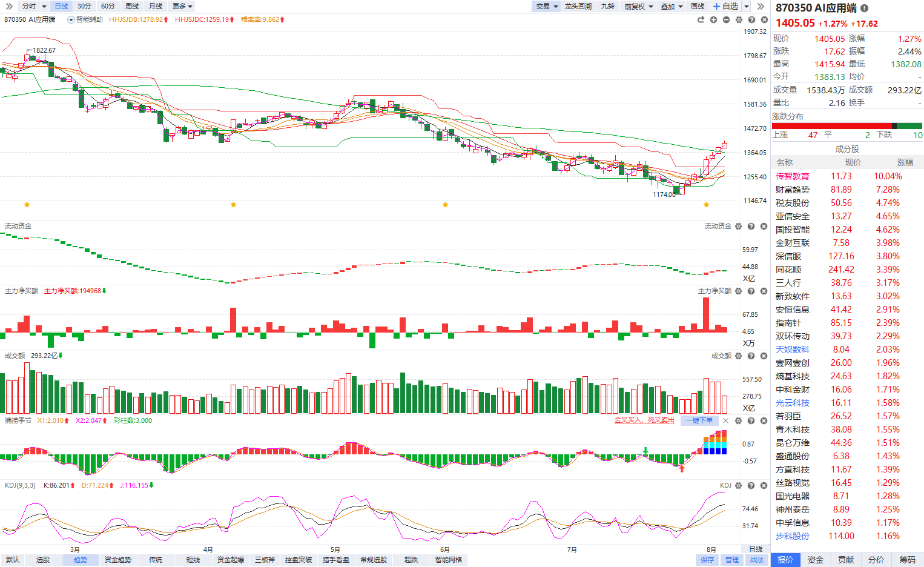Screen dimensions: 924x567
Task: Click the 金叉买入, 死叉卖出 link
Action: [644, 420]
